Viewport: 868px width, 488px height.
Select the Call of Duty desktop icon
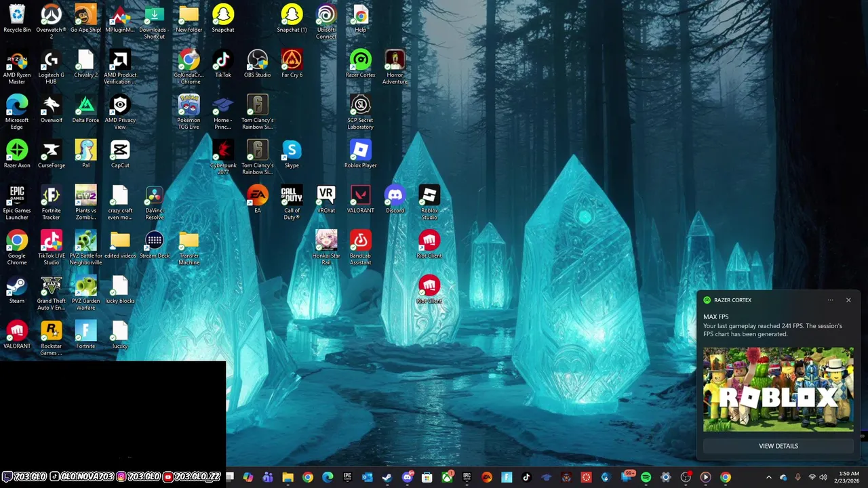click(292, 203)
